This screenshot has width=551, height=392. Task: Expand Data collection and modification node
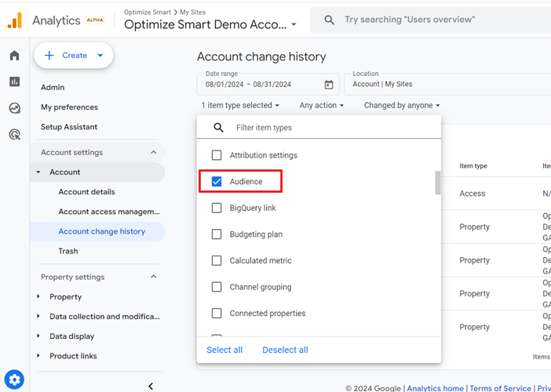coord(38,317)
